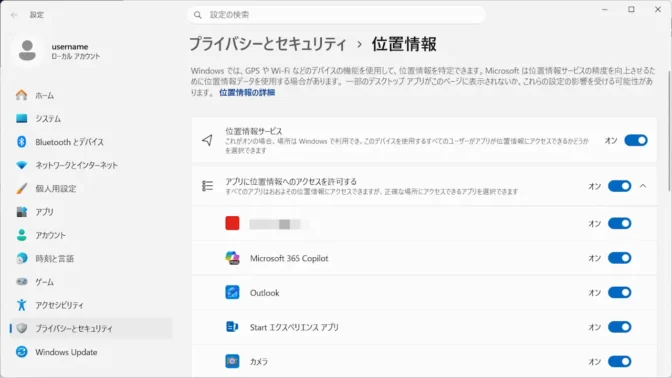Click アプリ in the sidebar
The height and width of the screenshot is (378, 672).
(x=90, y=212)
